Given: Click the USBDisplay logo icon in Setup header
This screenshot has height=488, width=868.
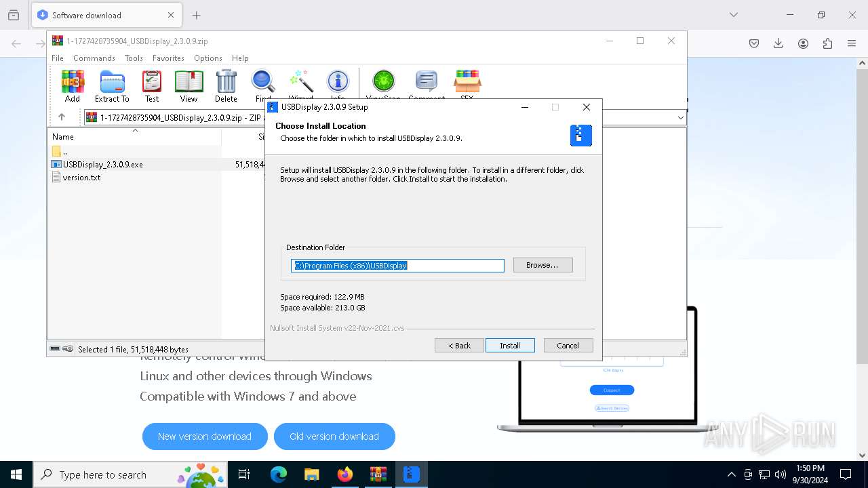Looking at the screenshot, I should [581, 136].
